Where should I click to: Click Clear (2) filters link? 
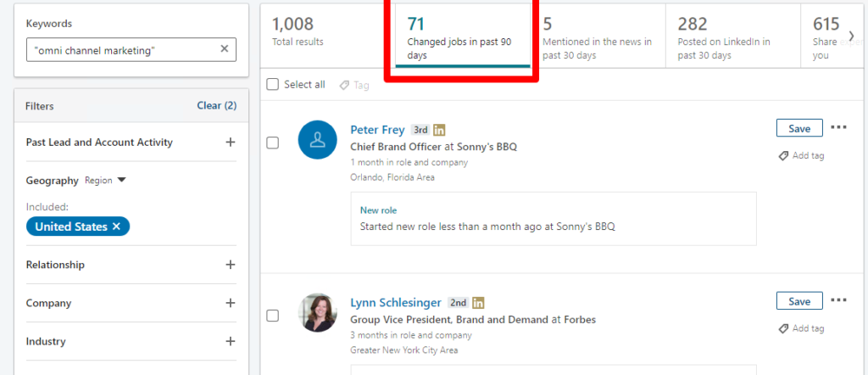pyautogui.click(x=216, y=105)
